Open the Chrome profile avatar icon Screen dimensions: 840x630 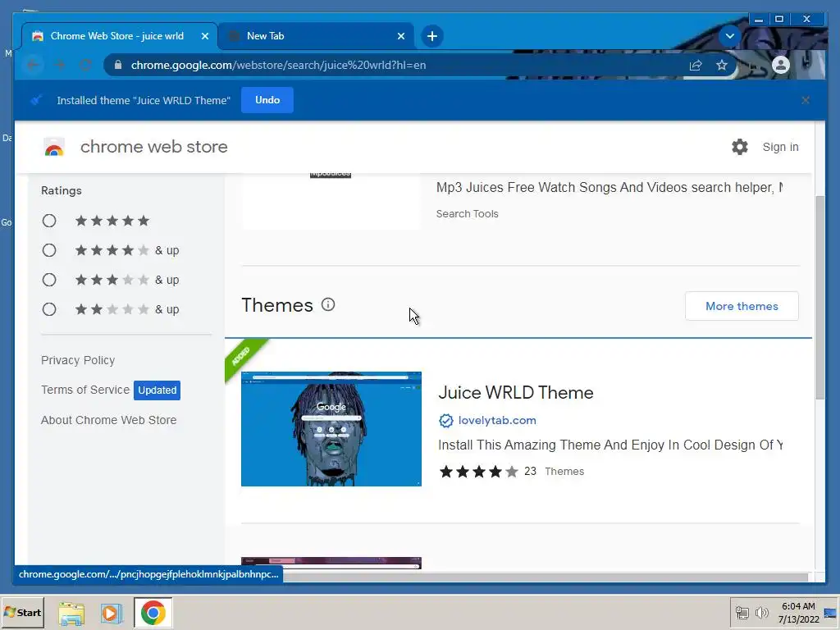click(x=781, y=65)
